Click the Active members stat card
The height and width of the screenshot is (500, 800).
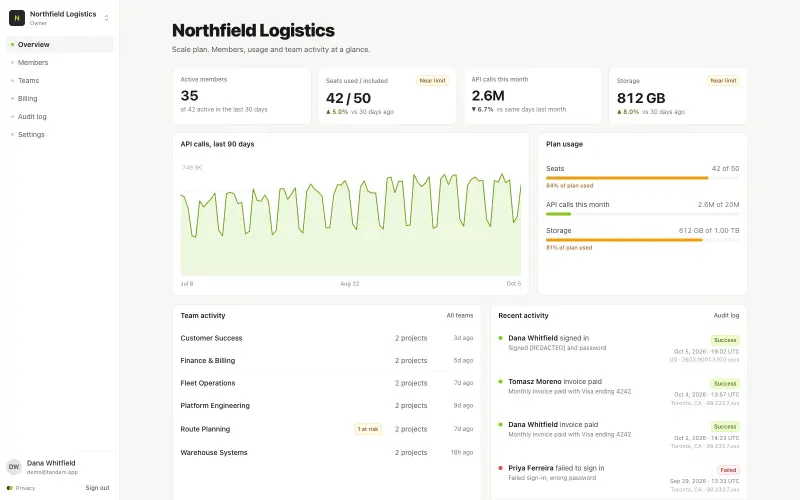pos(242,96)
